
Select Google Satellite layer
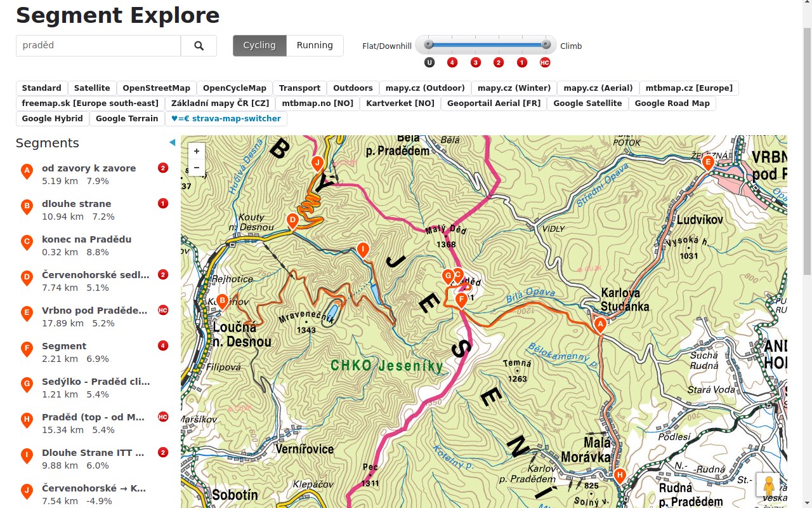click(x=588, y=104)
